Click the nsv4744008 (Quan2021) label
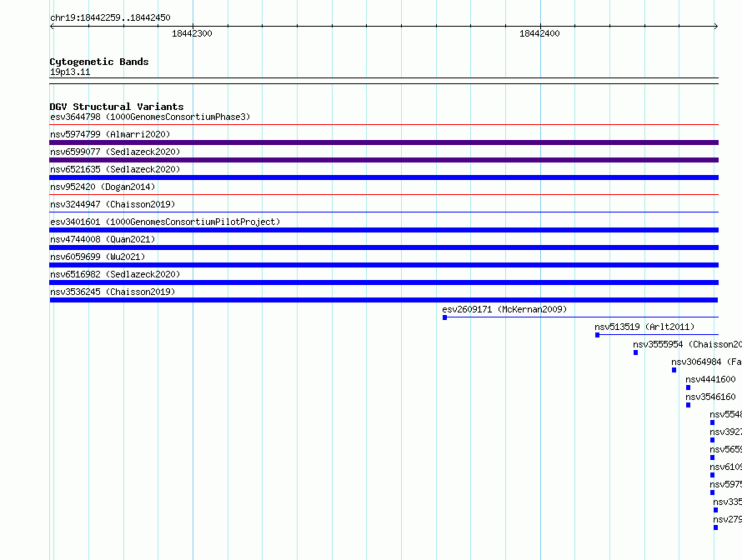 coord(103,239)
